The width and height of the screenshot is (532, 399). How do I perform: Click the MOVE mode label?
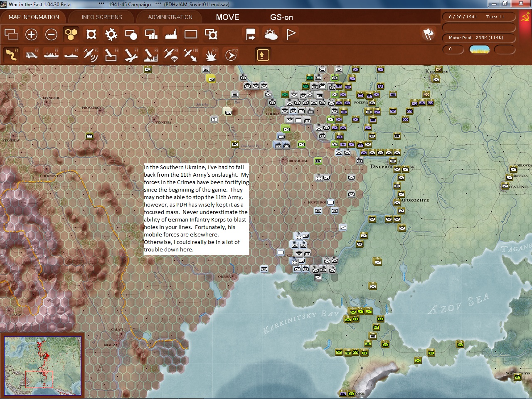227,17
